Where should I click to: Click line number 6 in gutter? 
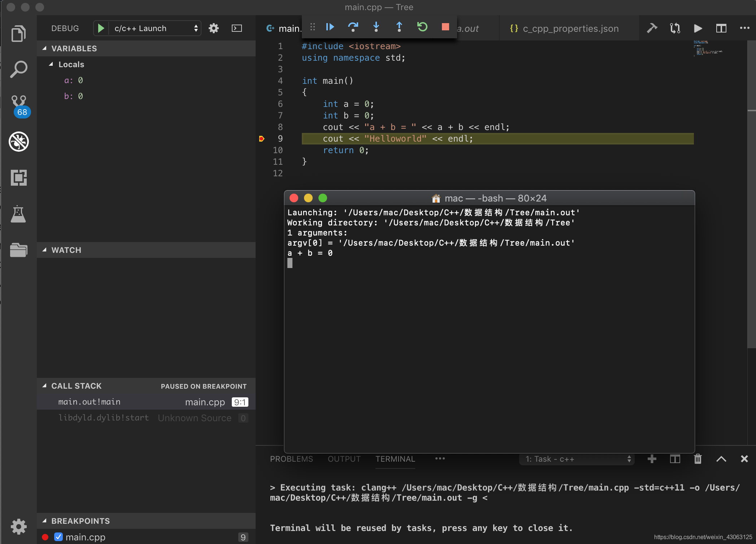coord(280,104)
